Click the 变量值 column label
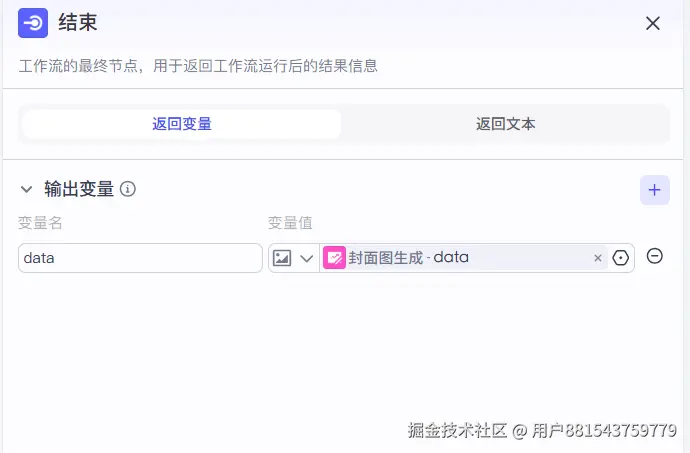 (x=290, y=223)
